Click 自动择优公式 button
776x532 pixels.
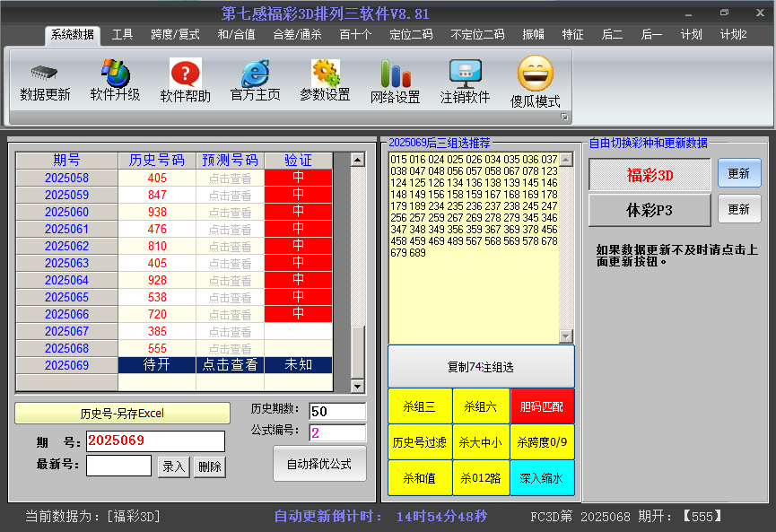point(319,464)
